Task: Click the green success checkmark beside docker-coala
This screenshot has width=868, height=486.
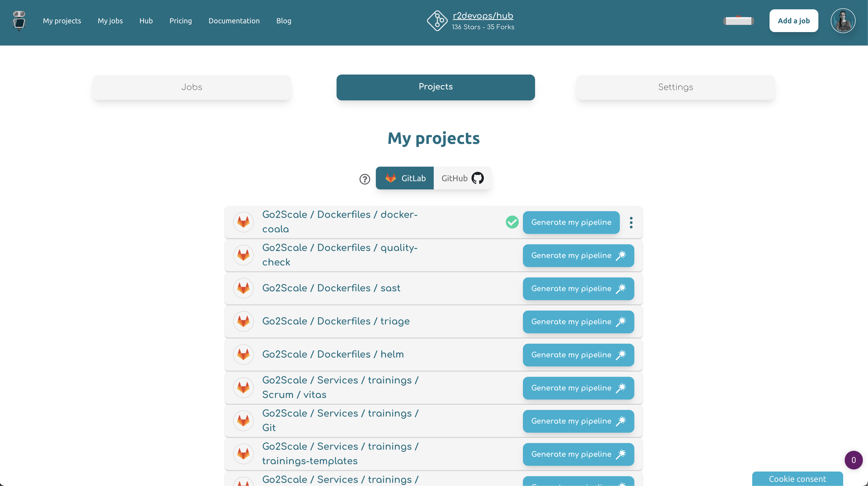Action: [512, 222]
